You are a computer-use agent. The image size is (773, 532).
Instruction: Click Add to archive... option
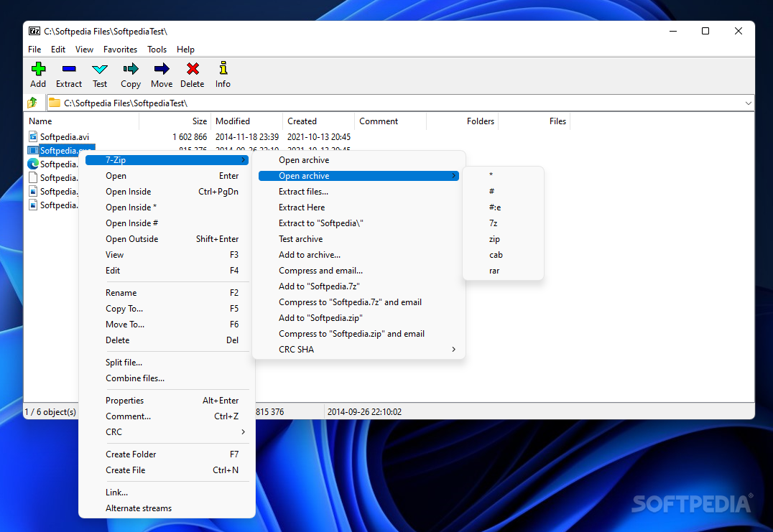tap(358, 255)
